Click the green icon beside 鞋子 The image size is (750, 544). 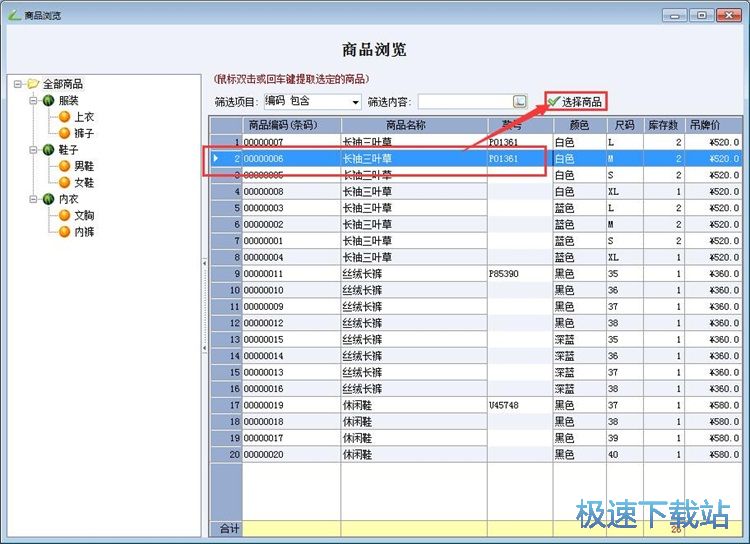[48, 150]
